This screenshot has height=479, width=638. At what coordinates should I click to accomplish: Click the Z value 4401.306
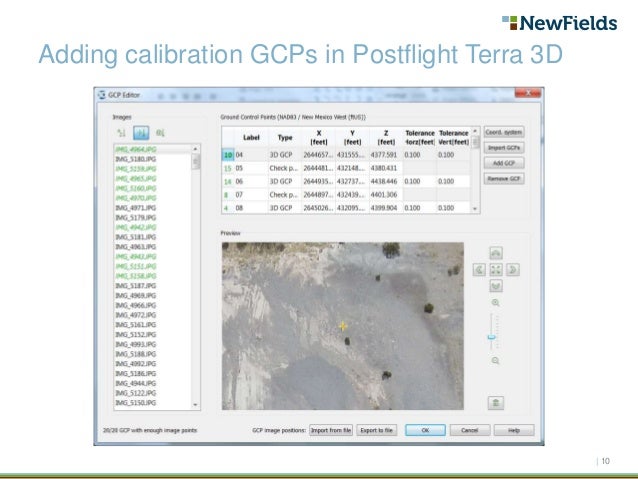386,195
